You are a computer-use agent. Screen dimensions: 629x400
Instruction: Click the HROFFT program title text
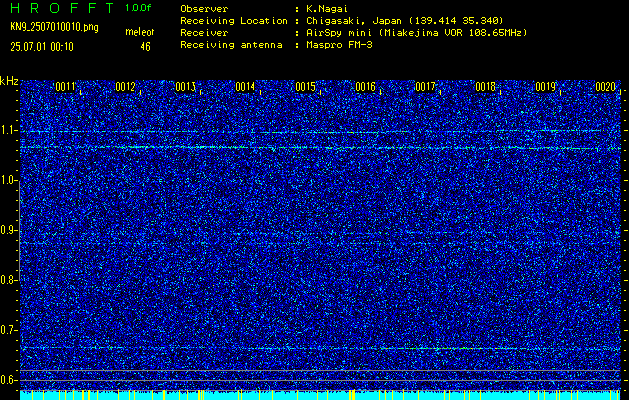[x=63, y=8]
